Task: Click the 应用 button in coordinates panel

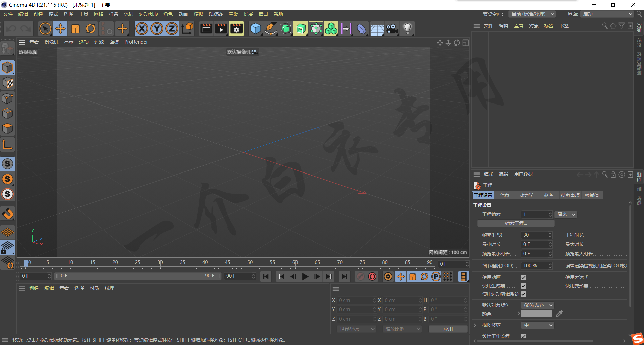Action: coord(448,329)
